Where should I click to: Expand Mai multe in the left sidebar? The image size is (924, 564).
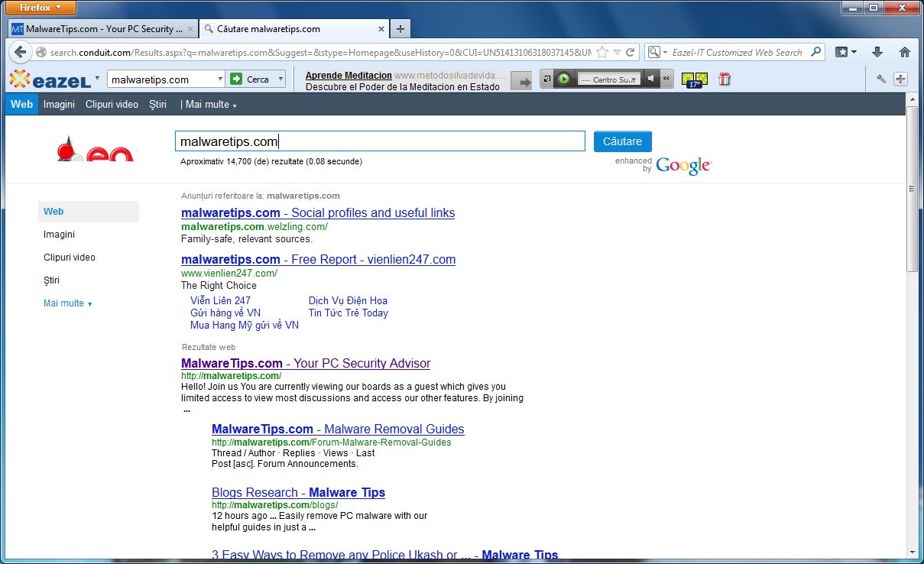(x=68, y=303)
